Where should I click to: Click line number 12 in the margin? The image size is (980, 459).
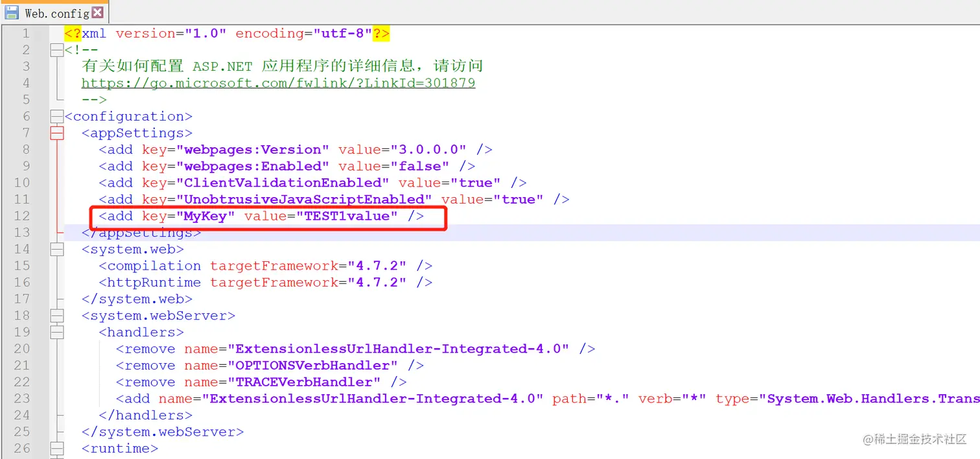click(21, 216)
